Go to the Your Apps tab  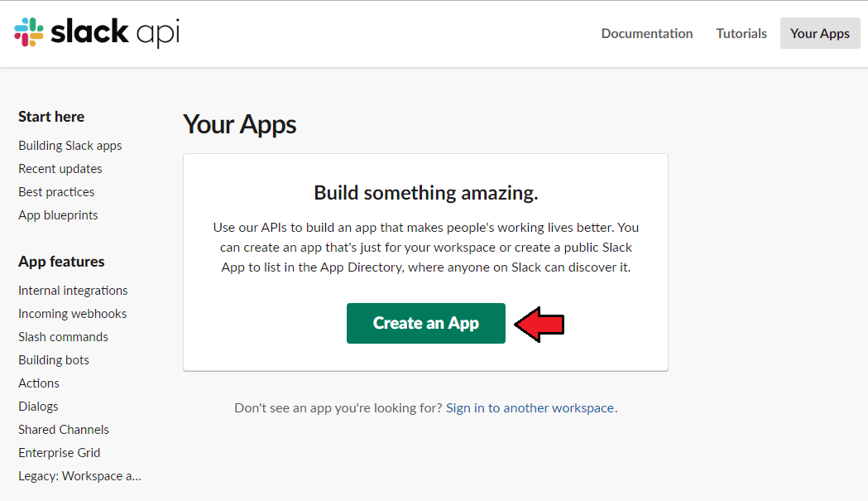[x=820, y=33]
